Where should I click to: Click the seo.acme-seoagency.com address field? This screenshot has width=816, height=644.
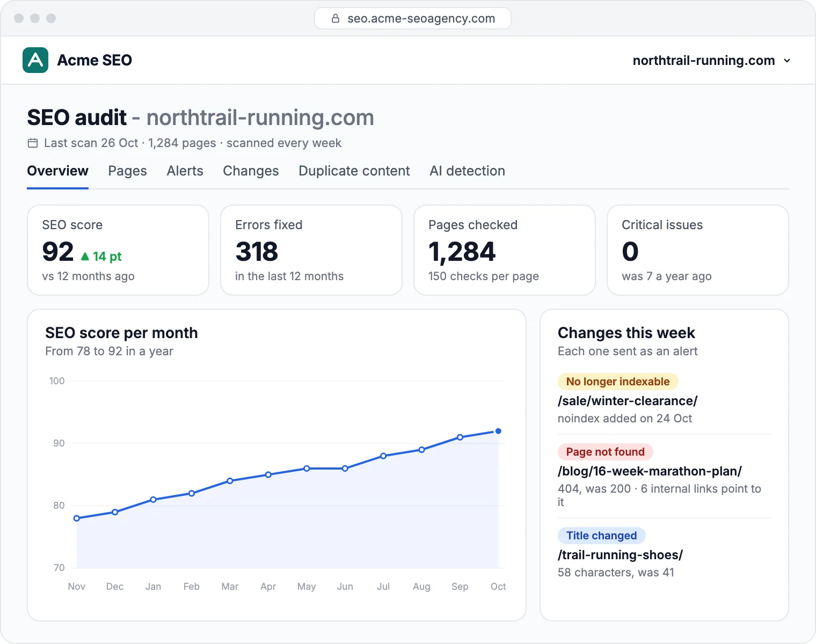[413, 18]
